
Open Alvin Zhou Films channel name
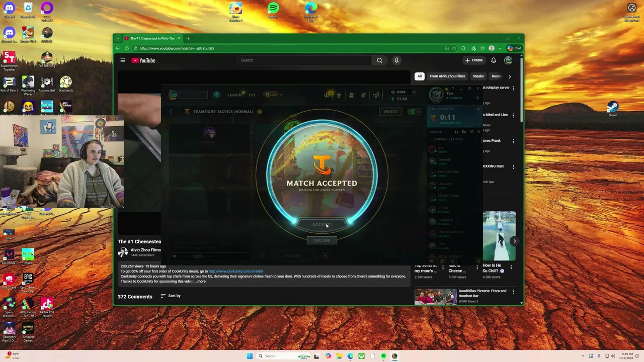tap(146, 250)
